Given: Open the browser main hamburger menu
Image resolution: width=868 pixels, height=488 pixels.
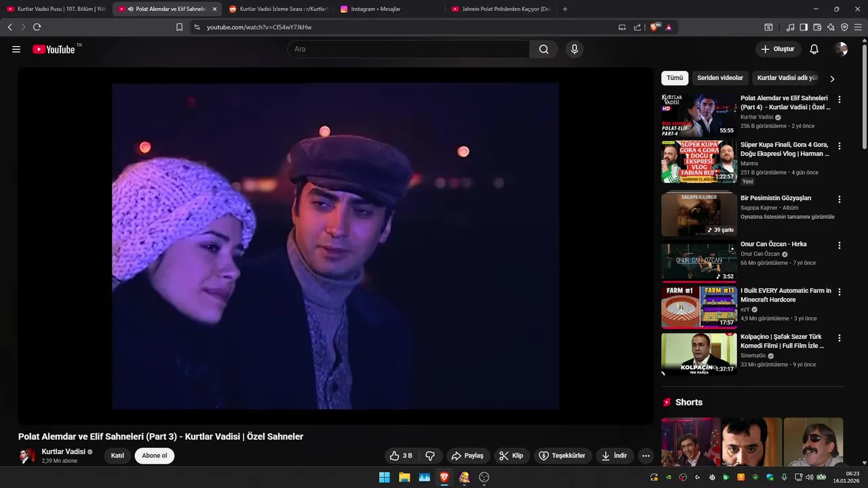Looking at the screenshot, I should pyautogui.click(x=858, y=27).
